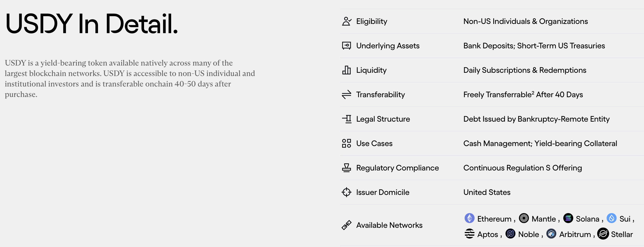
Task: Click the Noble network logo
Action: [510, 234]
